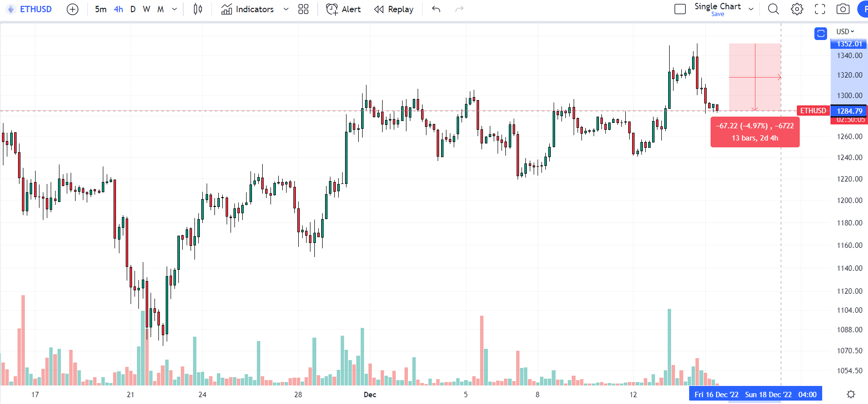Image resolution: width=868 pixels, height=404 pixels.
Task: Open the candlestick chart style selector
Action: point(198,9)
